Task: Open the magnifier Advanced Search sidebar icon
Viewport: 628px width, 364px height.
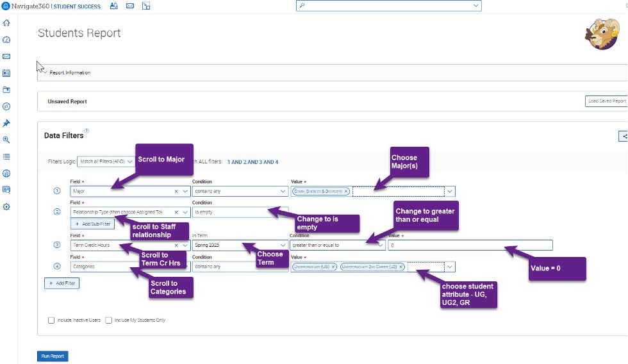Action: (x=6, y=140)
